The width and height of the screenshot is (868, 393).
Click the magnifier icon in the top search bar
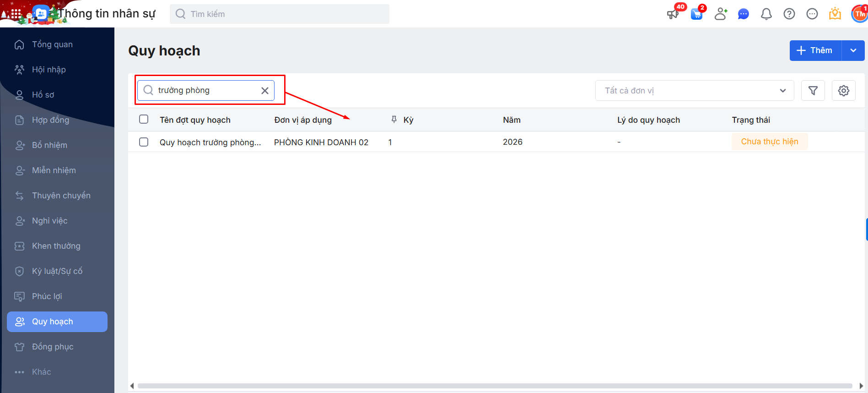click(x=181, y=14)
